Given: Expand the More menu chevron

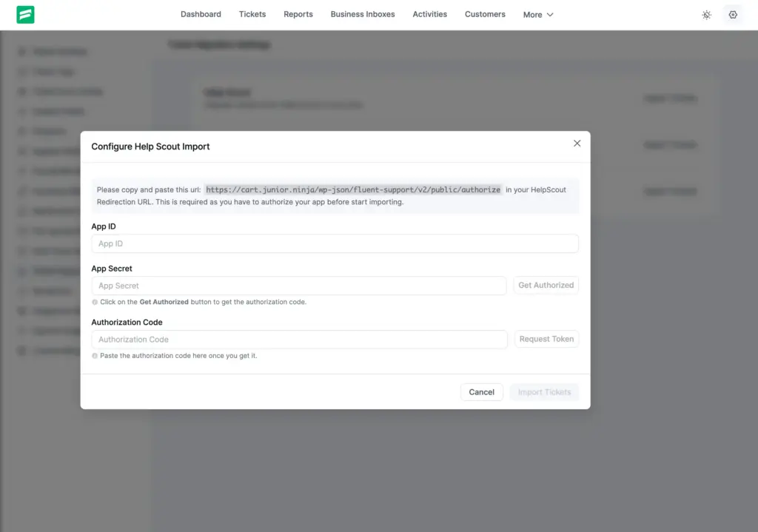Looking at the screenshot, I should point(550,15).
